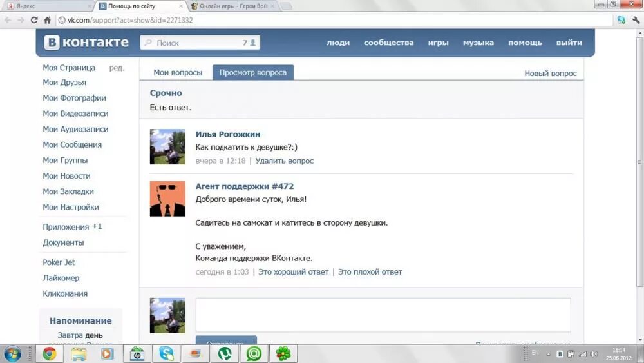Image resolution: width=644 pixels, height=363 pixels.
Task: Click the 'ред.' edit link
Action: click(117, 68)
